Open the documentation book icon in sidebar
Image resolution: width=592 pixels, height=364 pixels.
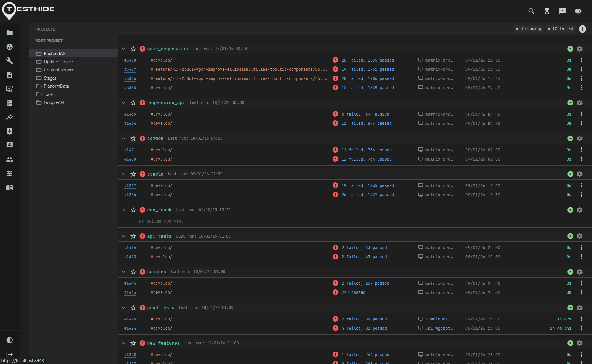pyautogui.click(x=9, y=188)
